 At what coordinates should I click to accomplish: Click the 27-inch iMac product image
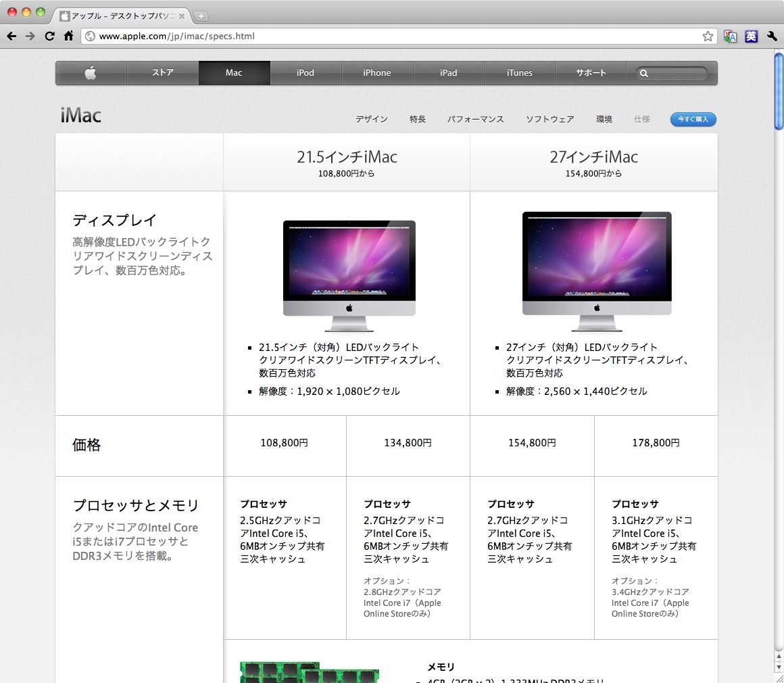click(x=597, y=271)
